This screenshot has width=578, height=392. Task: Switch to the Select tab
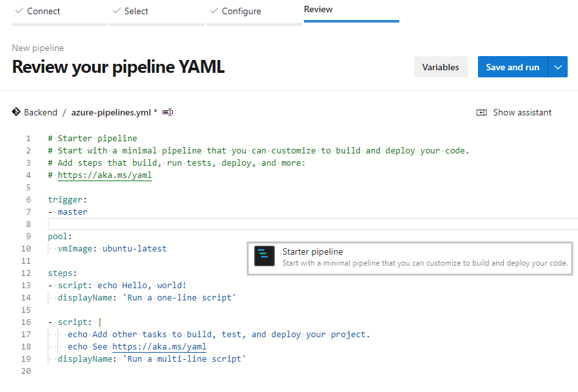click(x=135, y=11)
